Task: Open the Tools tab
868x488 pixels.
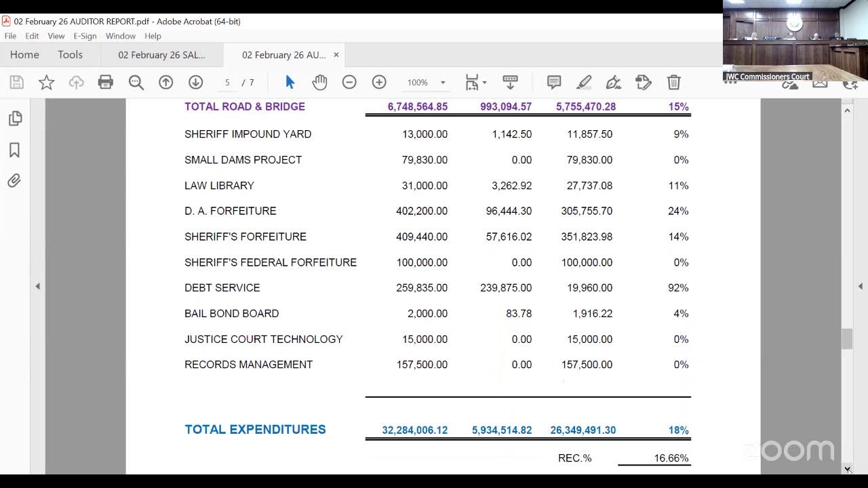Action: pos(70,55)
